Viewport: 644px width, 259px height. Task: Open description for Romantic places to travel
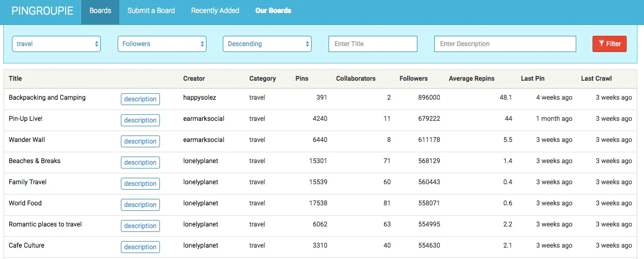click(x=140, y=226)
